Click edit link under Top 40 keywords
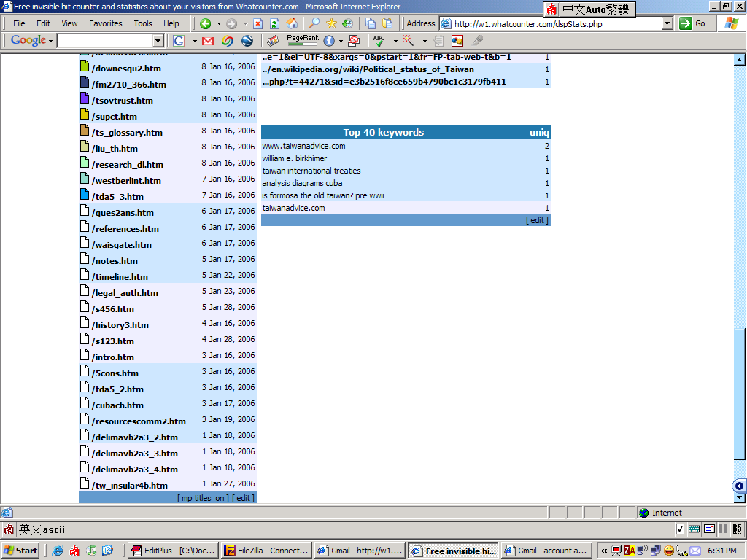Viewport: 747px width, 560px height. pyautogui.click(x=537, y=220)
